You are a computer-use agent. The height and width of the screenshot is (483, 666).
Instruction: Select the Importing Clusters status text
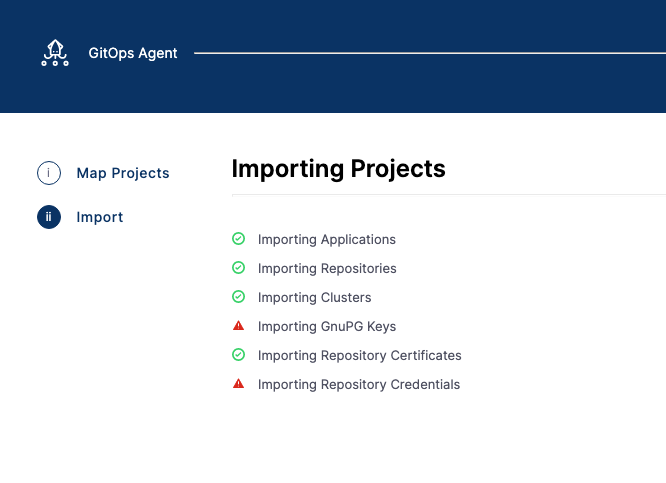click(314, 298)
